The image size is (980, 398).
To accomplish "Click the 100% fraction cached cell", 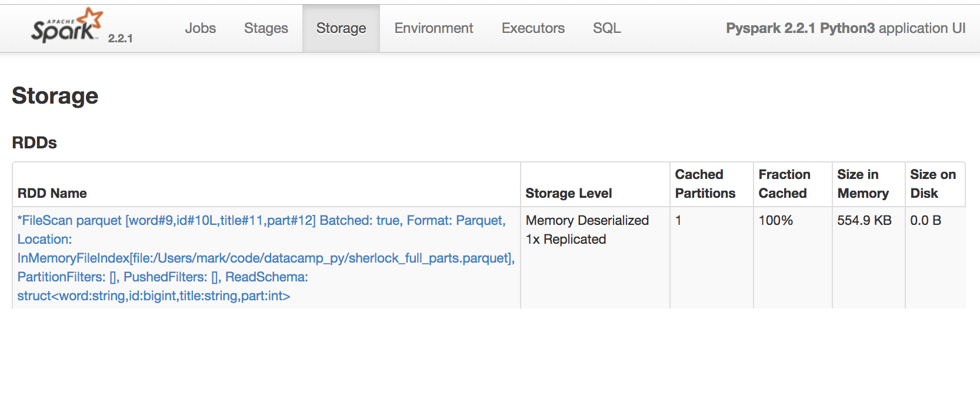I will pos(775,220).
